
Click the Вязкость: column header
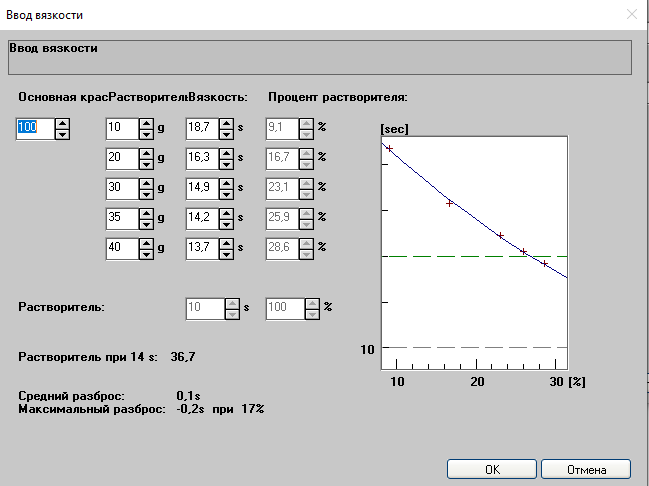click(218, 97)
